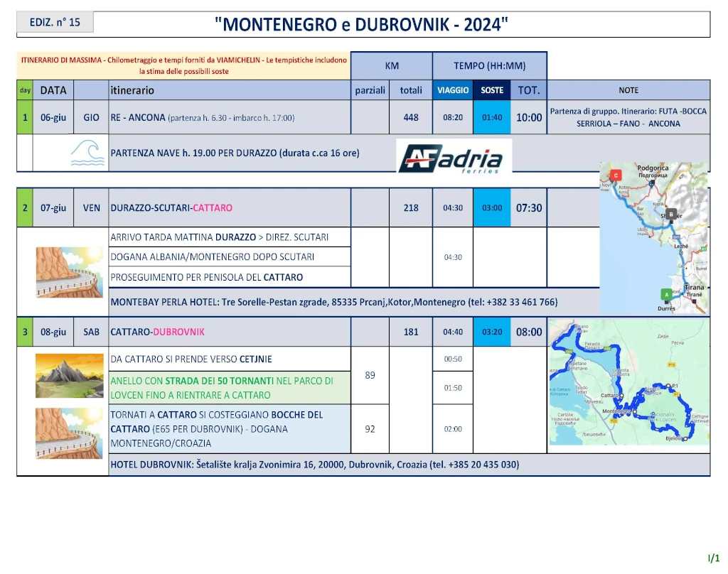728x574 pixels.
Task: Select the date cell '06-giu'
Action: click(53, 117)
